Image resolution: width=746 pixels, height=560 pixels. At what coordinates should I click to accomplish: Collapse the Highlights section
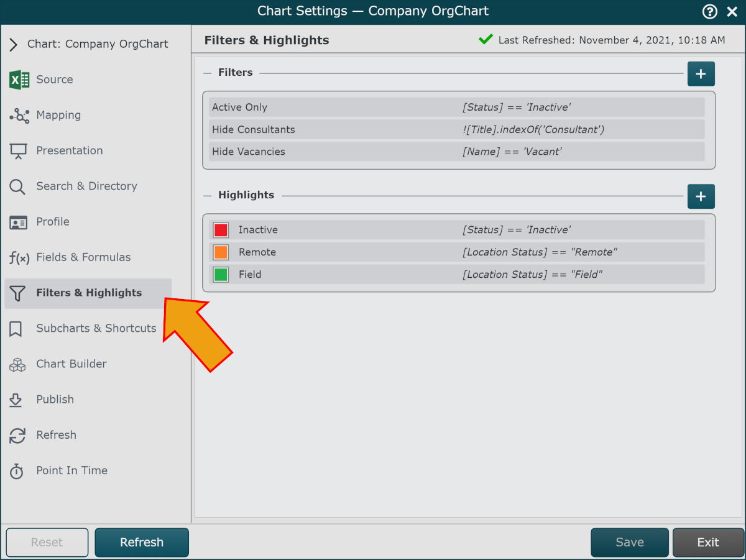click(x=208, y=195)
